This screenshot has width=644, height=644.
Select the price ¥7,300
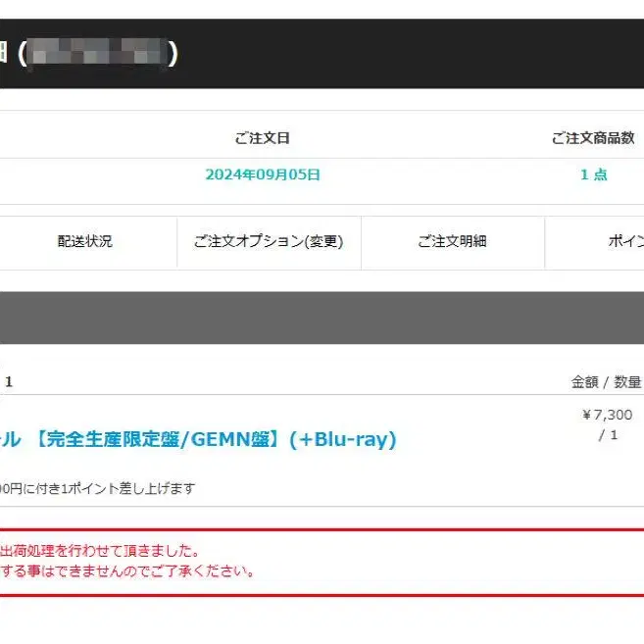(x=608, y=415)
